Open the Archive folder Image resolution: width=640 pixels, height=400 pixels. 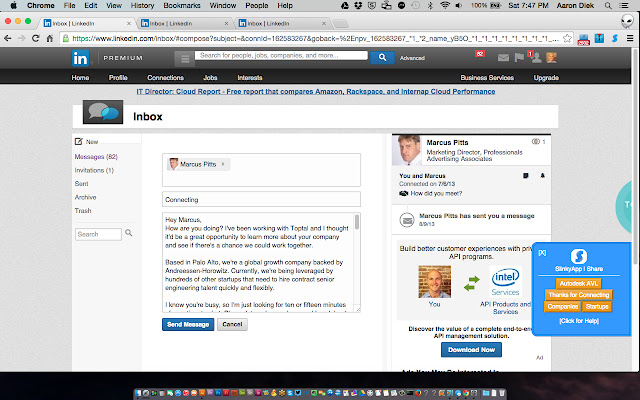click(x=85, y=197)
